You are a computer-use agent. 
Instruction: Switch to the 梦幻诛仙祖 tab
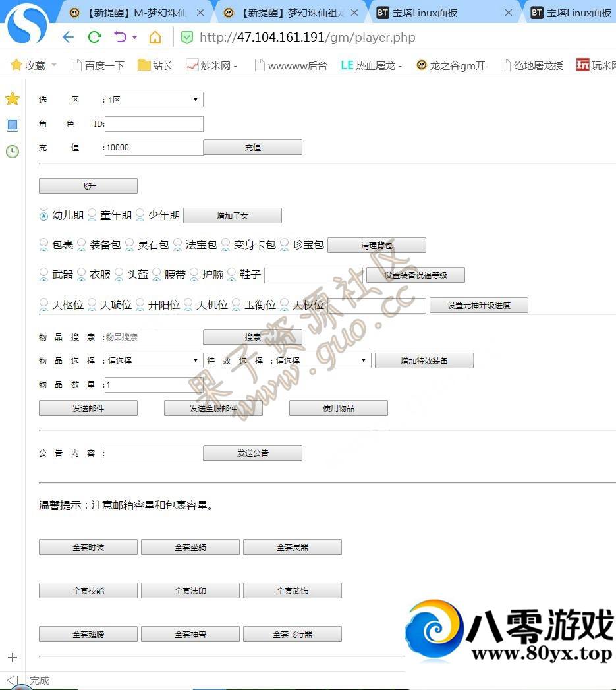tap(293, 13)
